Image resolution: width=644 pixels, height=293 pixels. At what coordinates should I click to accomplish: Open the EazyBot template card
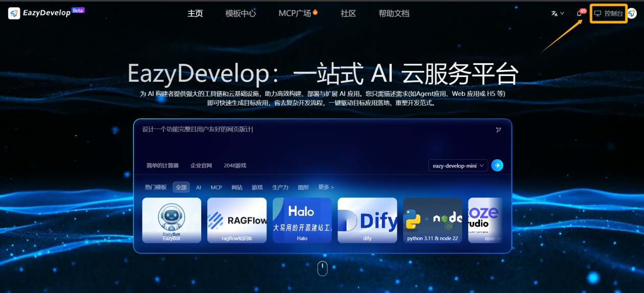pos(172,221)
